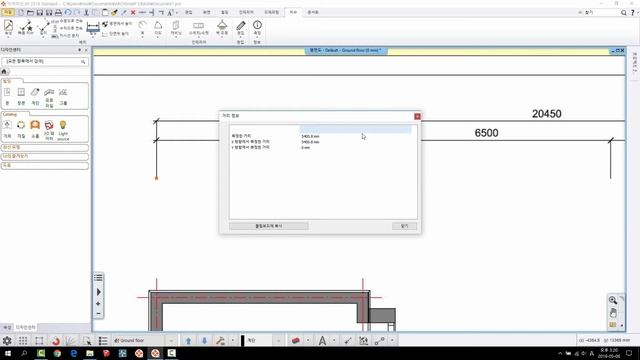Viewport: 640px width, 360px height.
Task: Click the blue up arrow floor icon
Action: coord(188,340)
